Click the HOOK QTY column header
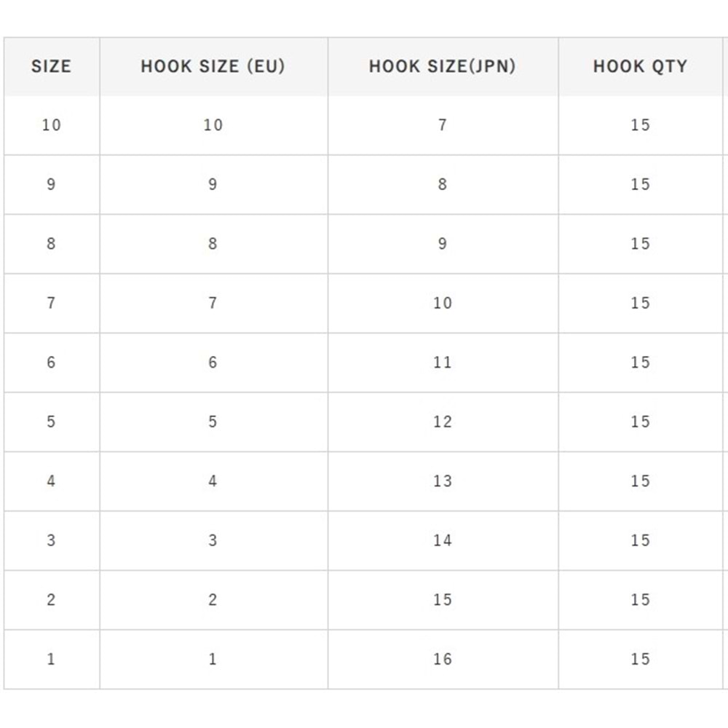728x728 pixels. (x=640, y=66)
